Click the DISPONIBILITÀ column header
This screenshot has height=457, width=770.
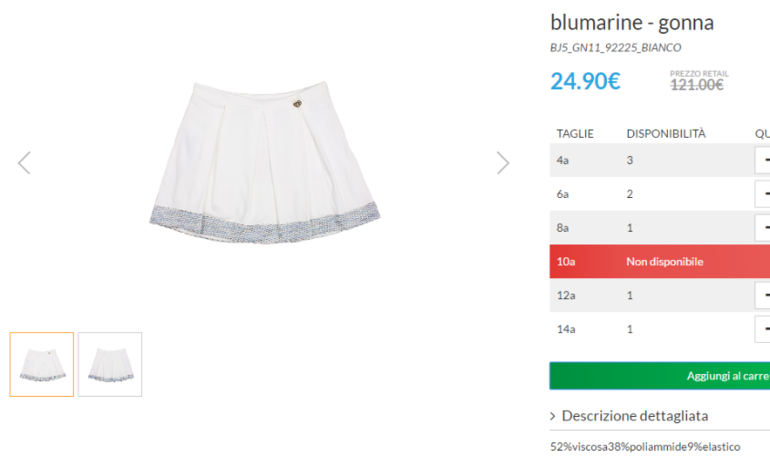[666, 133]
